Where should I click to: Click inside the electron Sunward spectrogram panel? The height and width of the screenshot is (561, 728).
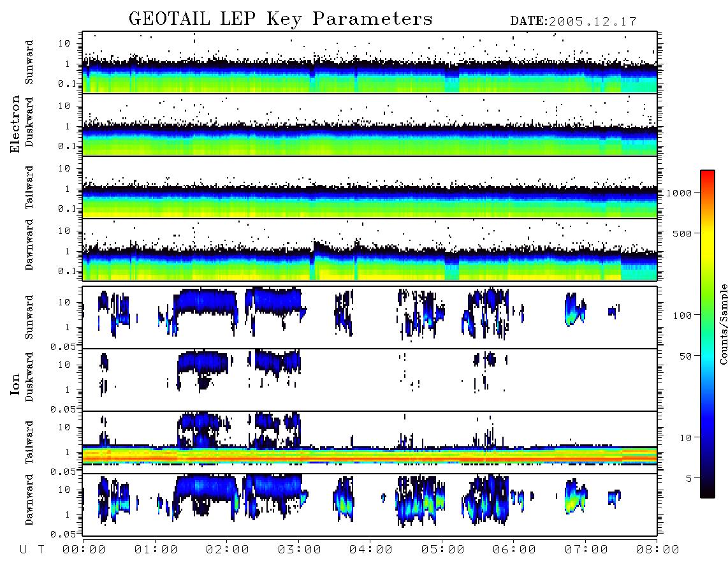[x=370, y=62]
